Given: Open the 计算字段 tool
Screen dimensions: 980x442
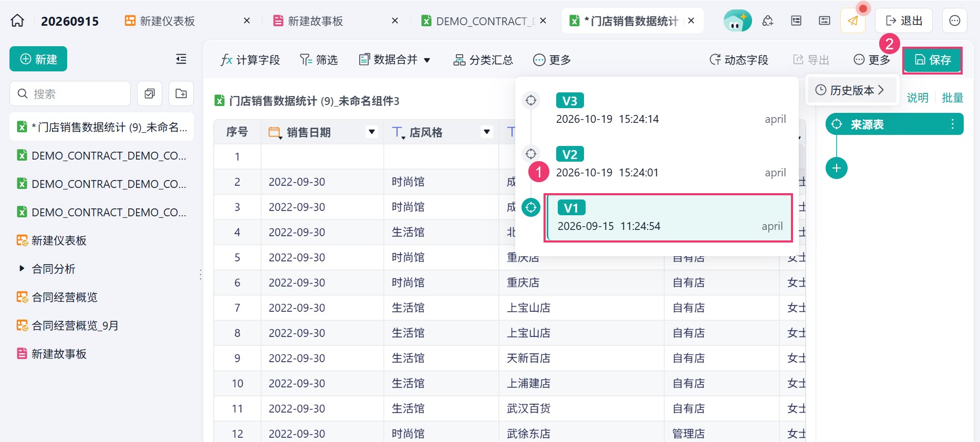Looking at the screenshot, I should click(251, 60).
